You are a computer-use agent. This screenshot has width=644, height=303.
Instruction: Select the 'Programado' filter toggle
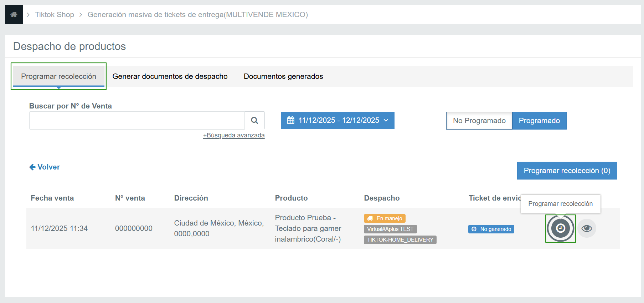point(539,121)
